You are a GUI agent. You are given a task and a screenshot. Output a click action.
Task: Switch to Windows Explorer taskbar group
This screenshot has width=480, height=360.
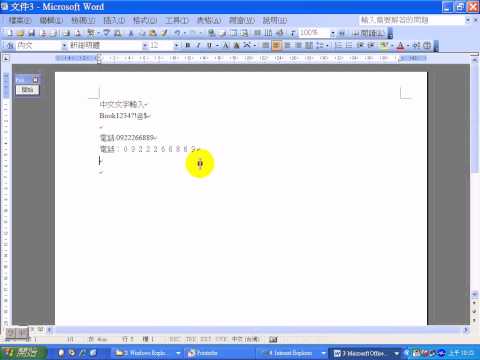(148, 353)
